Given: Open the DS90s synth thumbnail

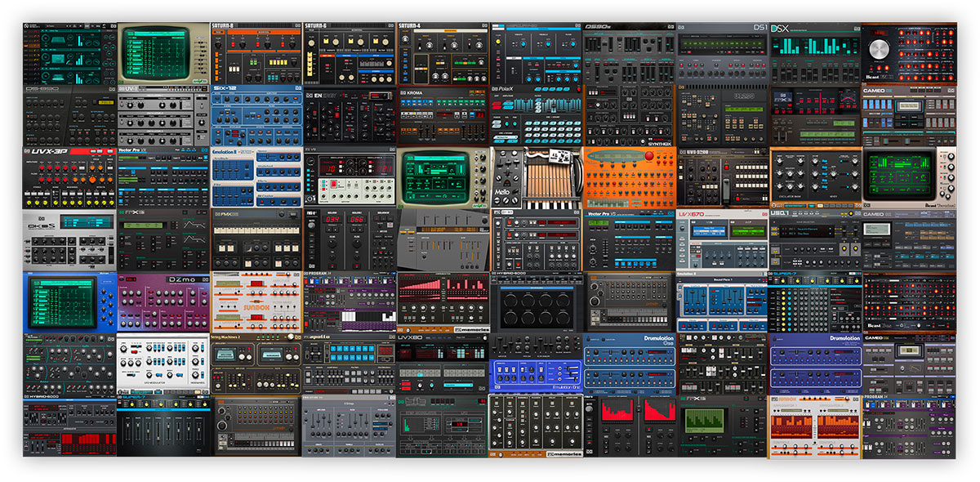Looking at the screenshot, I should tap(629, 52).
